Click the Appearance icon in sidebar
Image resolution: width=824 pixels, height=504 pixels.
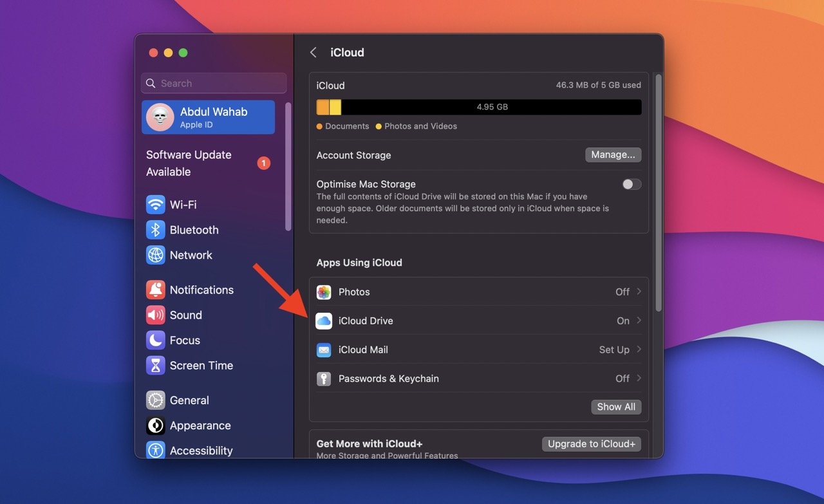click(x=155, y=425)
